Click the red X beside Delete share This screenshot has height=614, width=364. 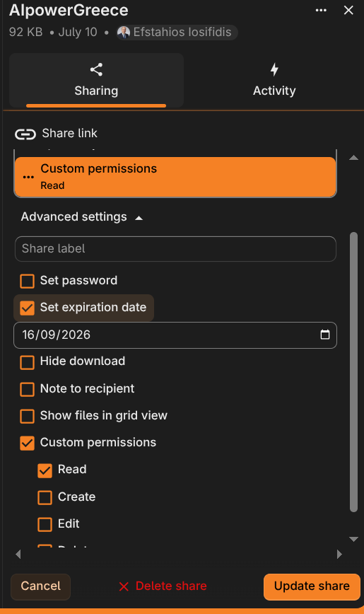tap(124, 586)
